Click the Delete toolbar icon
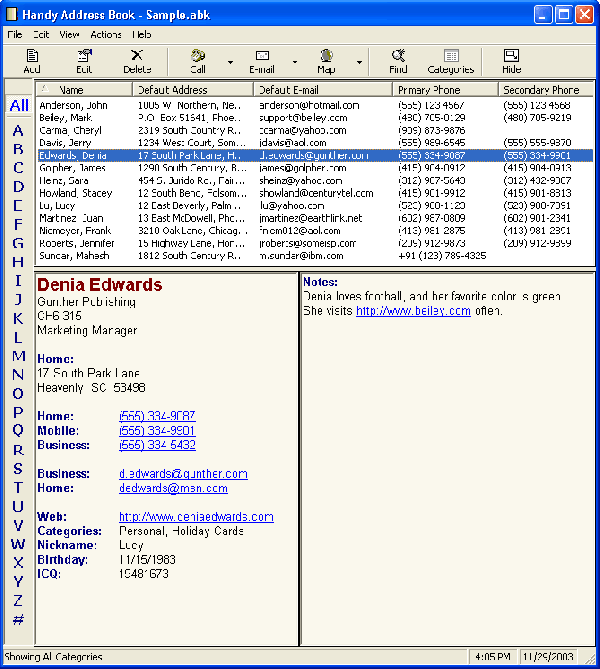The width and height of the screenshot is (600, 669). pos(137,56)
